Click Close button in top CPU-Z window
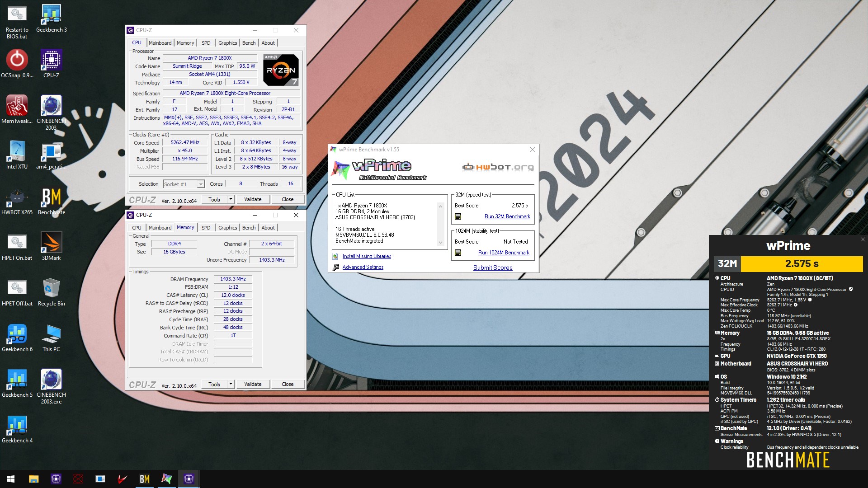This screenshot has height=488, width=868. tap(288, 199)
